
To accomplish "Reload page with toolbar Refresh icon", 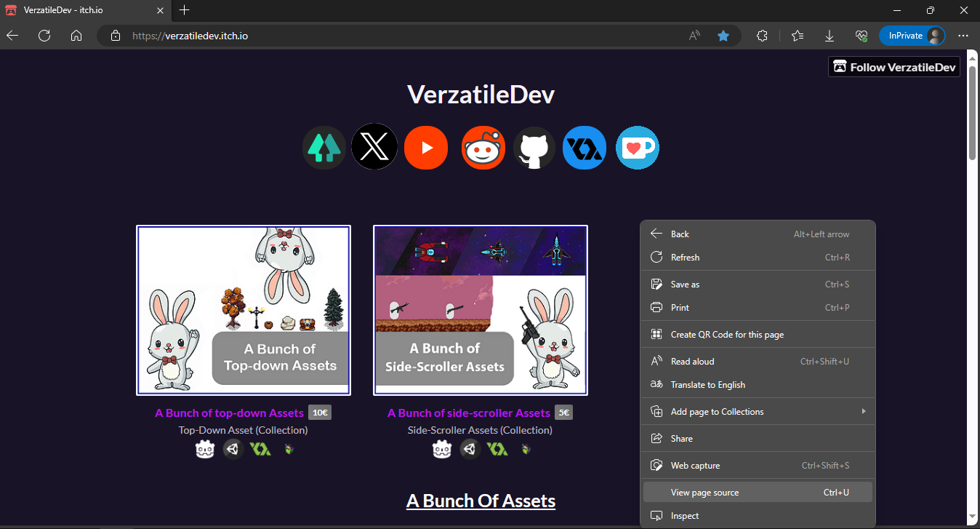I will click(44, 36).
